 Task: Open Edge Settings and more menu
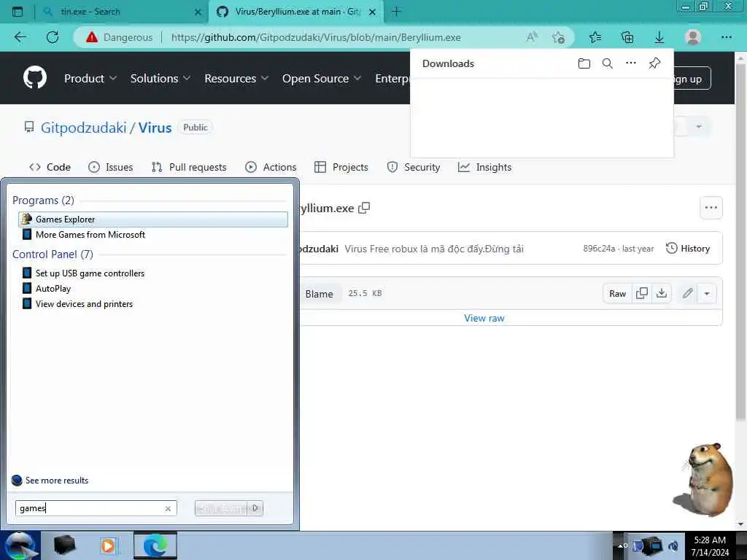click(726, 37)
